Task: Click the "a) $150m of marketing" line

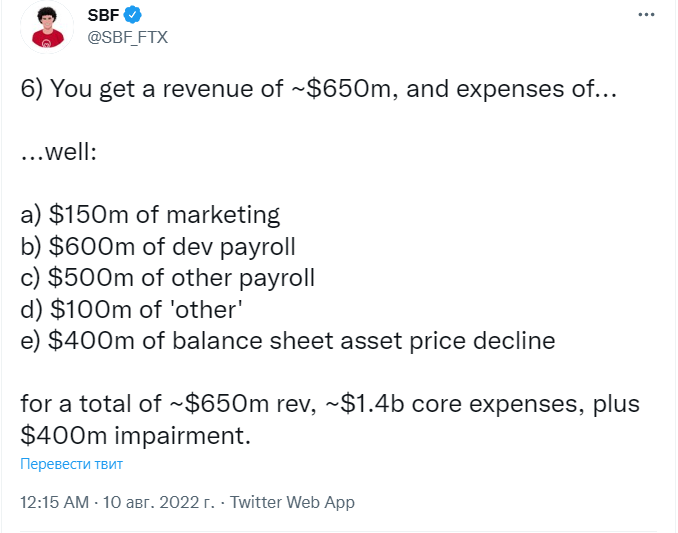Action: [150, 215]
